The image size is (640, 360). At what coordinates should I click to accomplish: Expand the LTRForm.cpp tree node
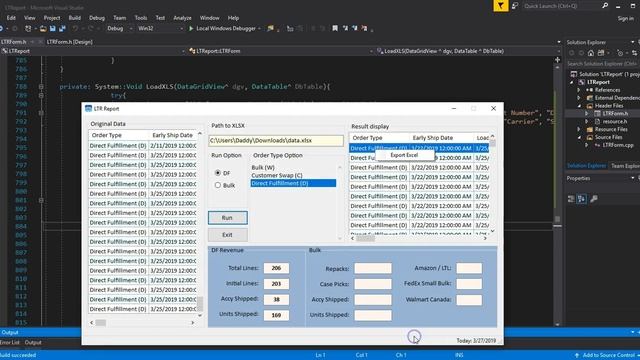(x=587, y=145)
